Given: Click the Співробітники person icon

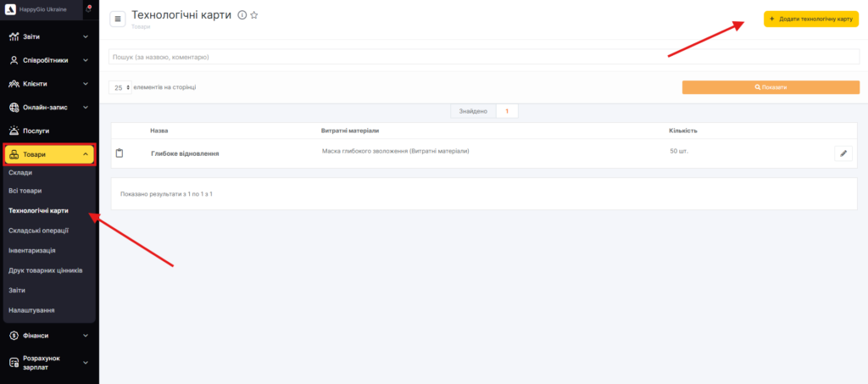Looking at the screenshot, I should click(14, 60).
